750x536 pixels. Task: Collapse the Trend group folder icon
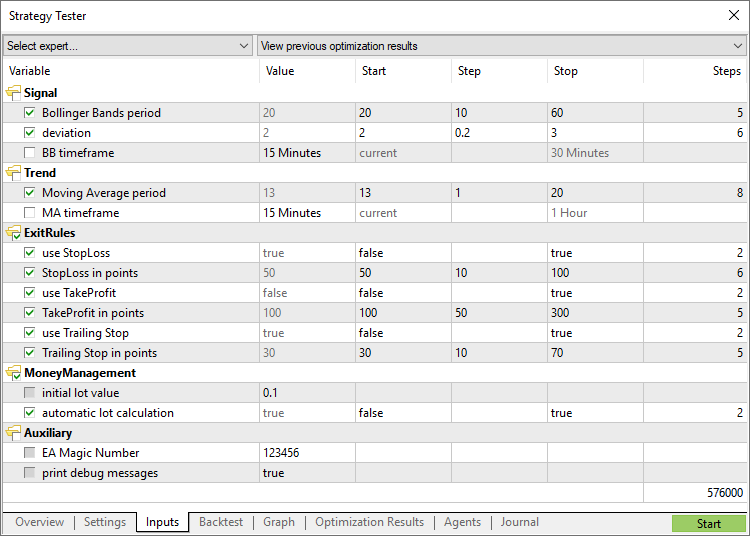coord(13,173)
